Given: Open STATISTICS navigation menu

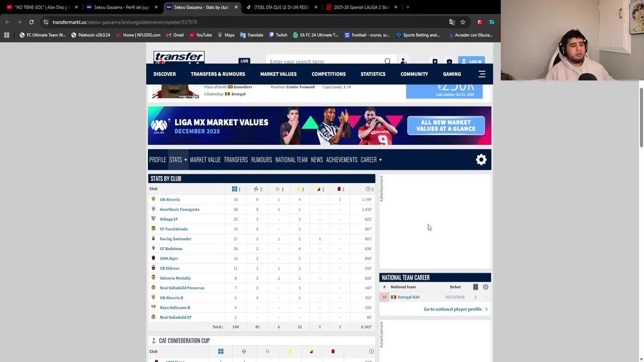Looking at the screenshot, I should point(373,74).
